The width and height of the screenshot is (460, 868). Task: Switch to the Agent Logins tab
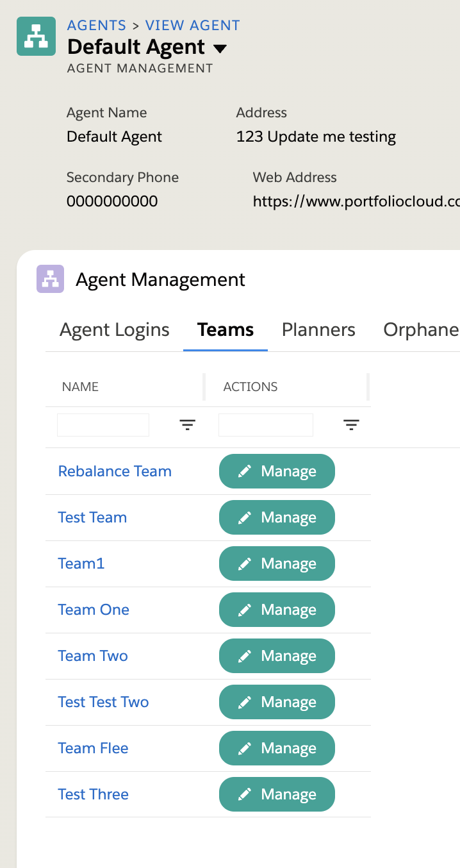(x=115, y=330)
